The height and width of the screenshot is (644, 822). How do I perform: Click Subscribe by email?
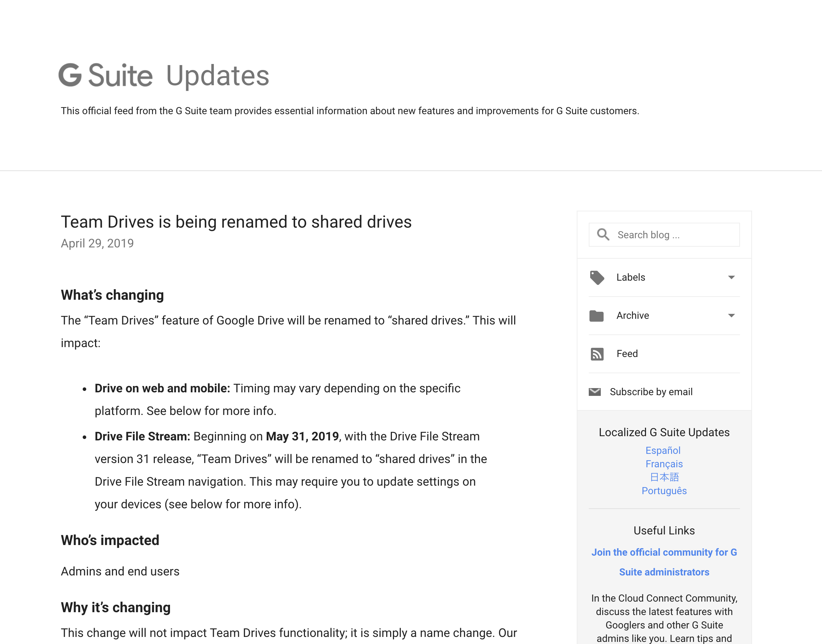point(651,392)
